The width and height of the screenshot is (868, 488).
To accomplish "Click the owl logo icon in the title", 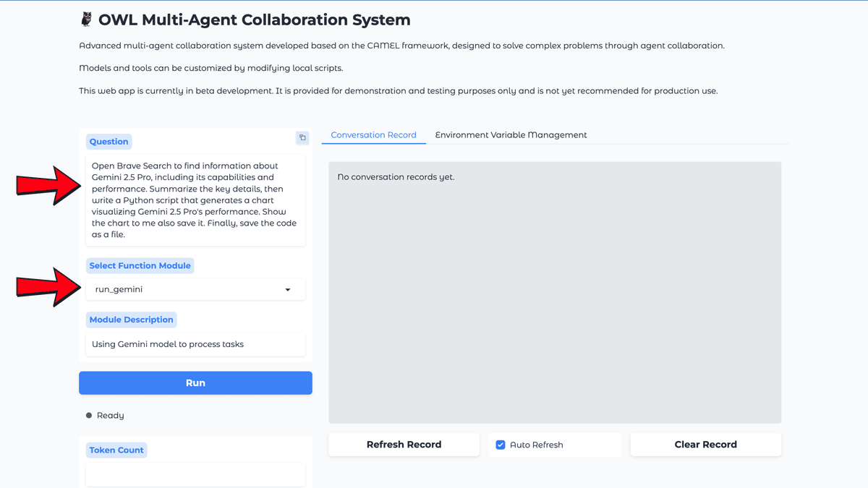I will point(86,20).
